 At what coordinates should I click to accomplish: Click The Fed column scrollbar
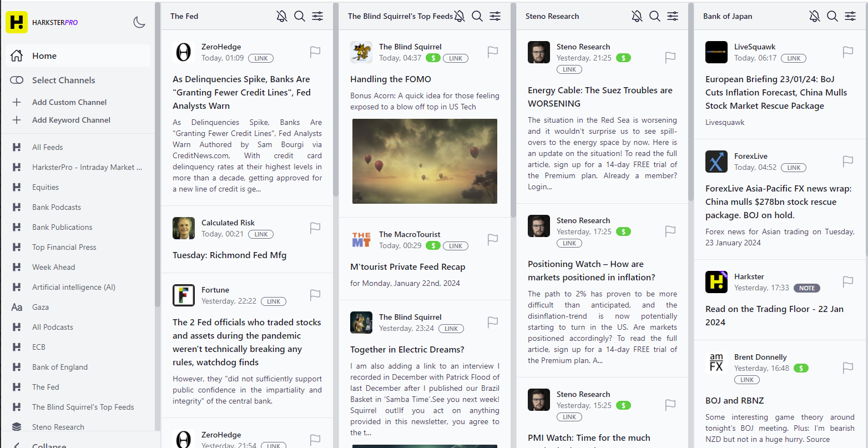(335, 100)
